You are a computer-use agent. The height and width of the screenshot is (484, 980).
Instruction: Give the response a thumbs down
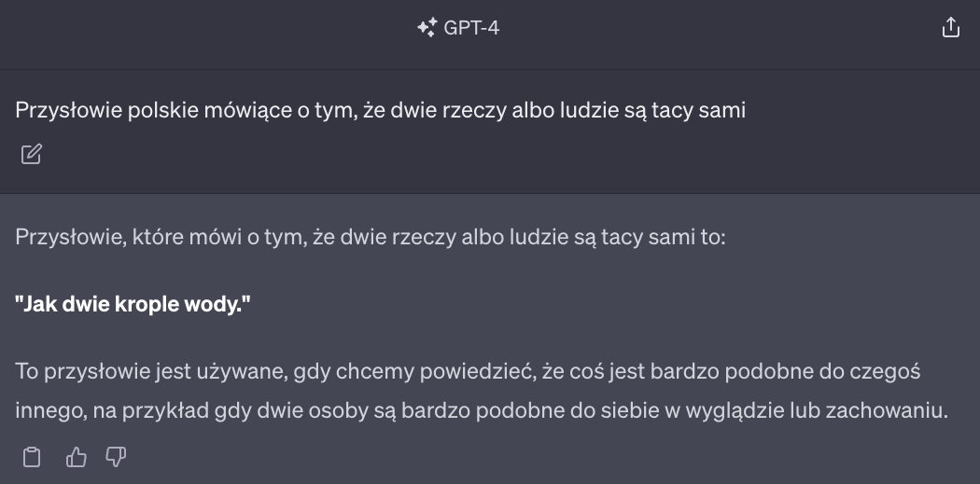(x=116, y=457)
